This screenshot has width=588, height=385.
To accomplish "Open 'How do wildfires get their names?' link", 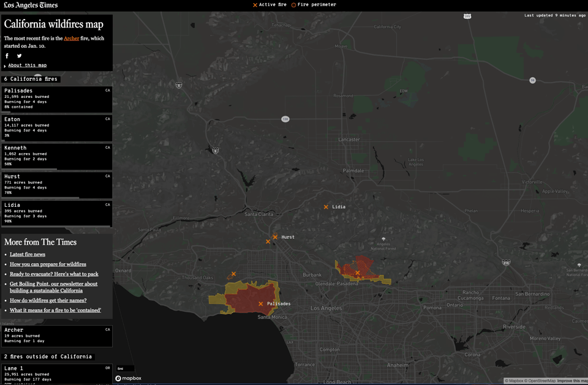I will (48, 301).
